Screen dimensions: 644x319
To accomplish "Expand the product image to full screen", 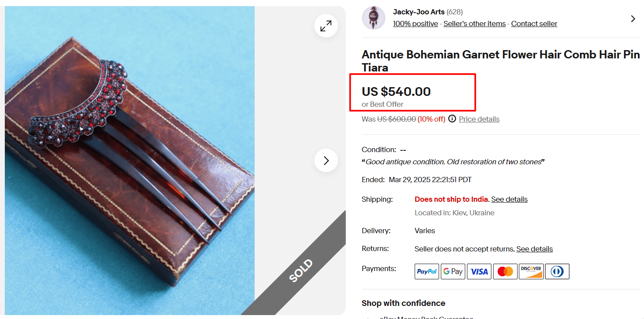I will click(326, 26).
